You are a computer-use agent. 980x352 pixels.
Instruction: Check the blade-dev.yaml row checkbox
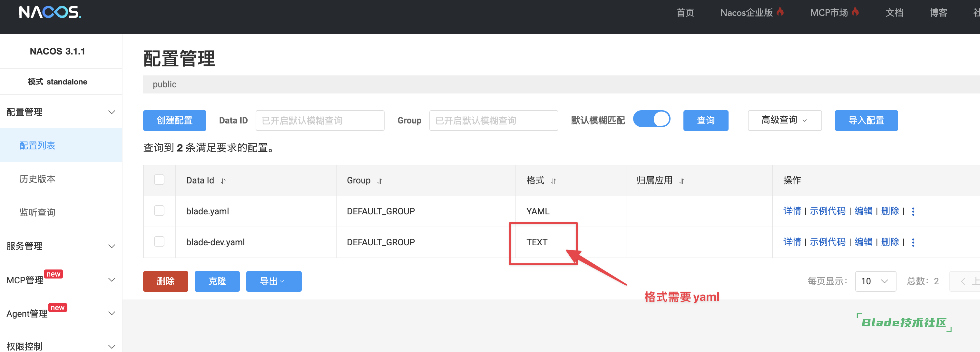(x=159, y=242)
